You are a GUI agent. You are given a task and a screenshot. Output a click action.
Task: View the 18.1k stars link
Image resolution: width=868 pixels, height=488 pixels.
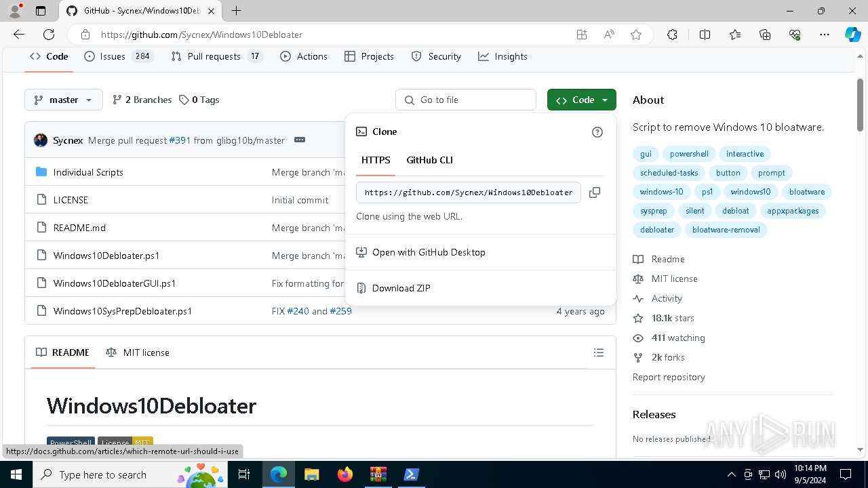(673, 318)
